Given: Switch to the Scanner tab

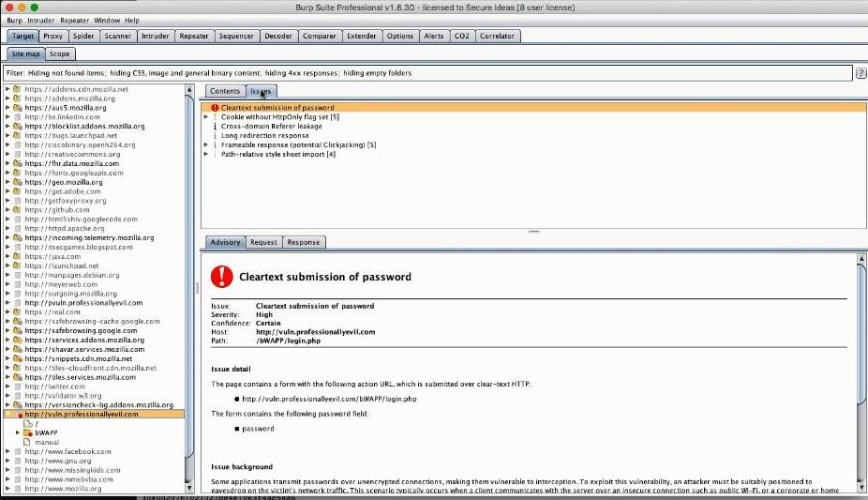Looking at the screenshot, I should (x=118, y=36).
